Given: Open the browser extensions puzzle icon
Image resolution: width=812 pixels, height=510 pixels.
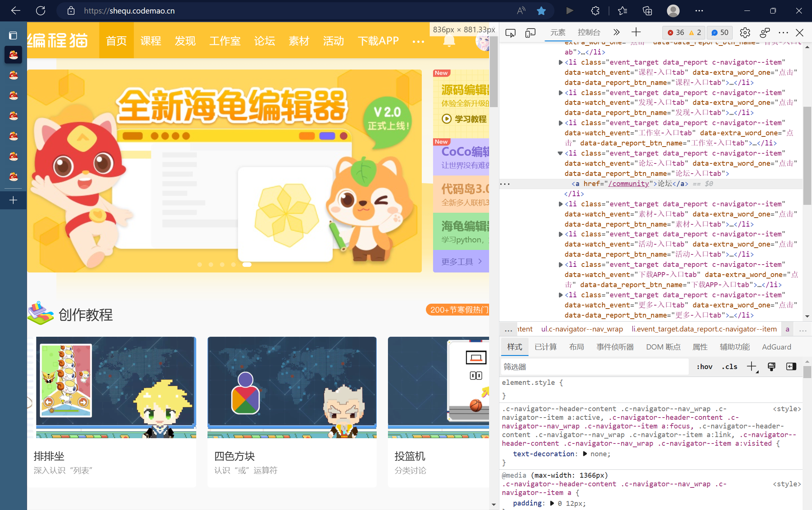Looking at the screenshot, I should coord(595,11).
